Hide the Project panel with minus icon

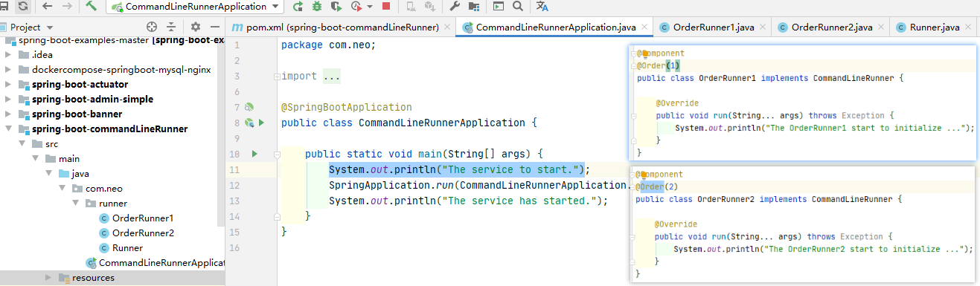click(214, 27)
